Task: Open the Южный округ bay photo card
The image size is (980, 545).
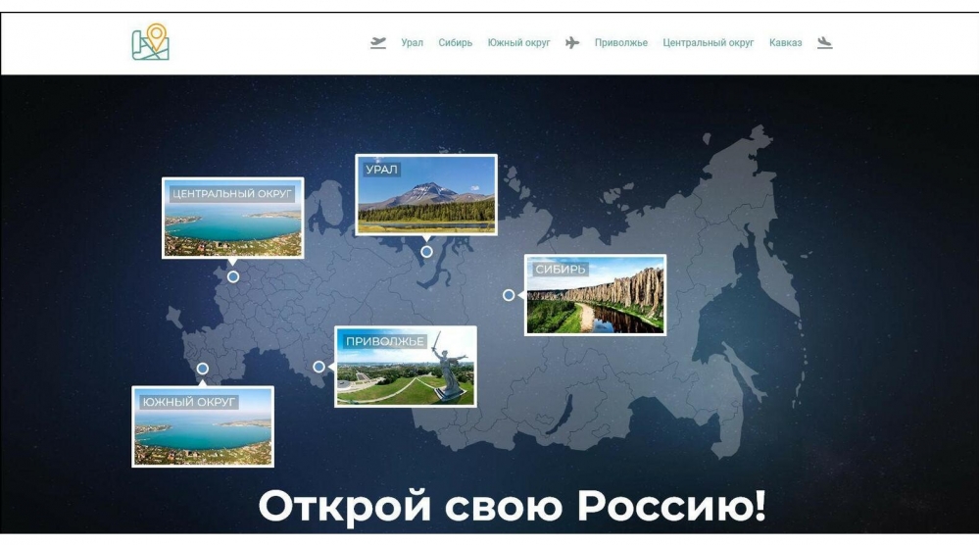Action: point(203,426)
